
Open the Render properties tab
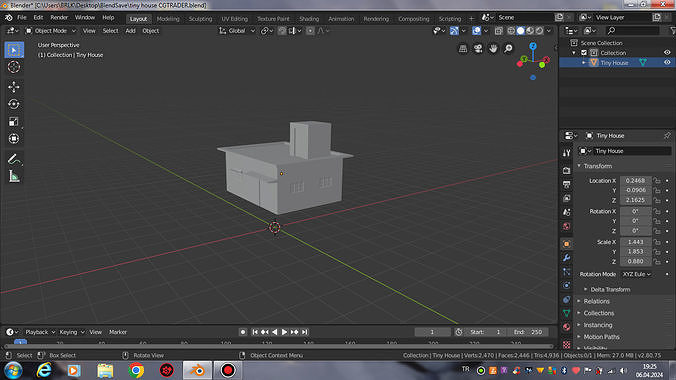pos(566,170)
